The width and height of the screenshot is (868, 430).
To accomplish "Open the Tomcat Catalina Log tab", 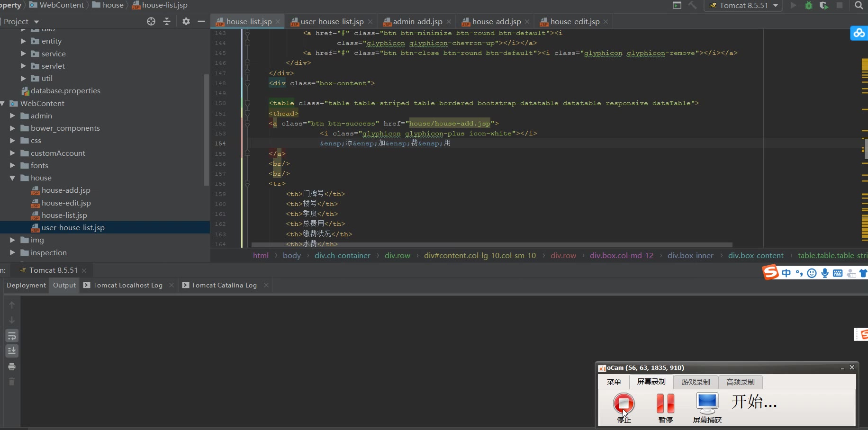I will point(224,285).
